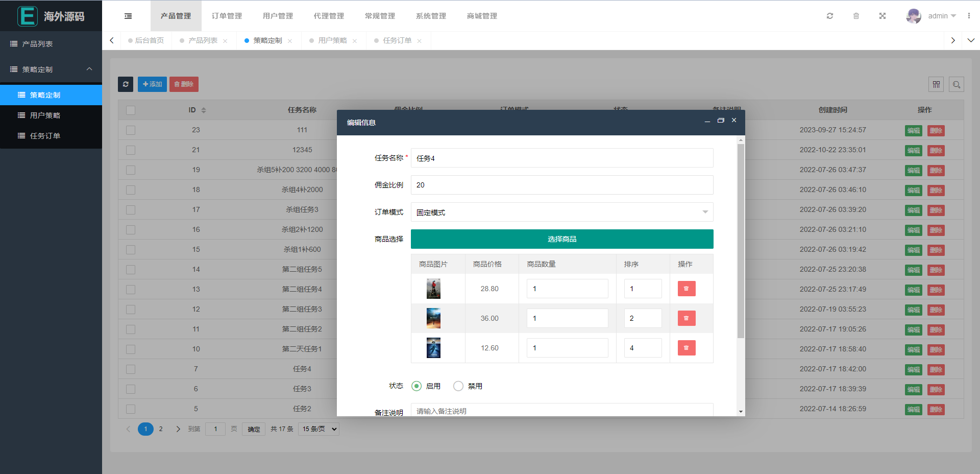Select the checkbox for task ID 23
Image resolution: width=980 pixels, height=474 pixels.
pos(131,130)
